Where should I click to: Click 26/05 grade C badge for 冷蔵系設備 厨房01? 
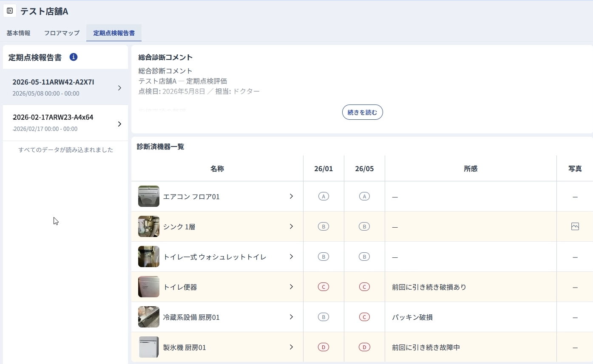364,317
